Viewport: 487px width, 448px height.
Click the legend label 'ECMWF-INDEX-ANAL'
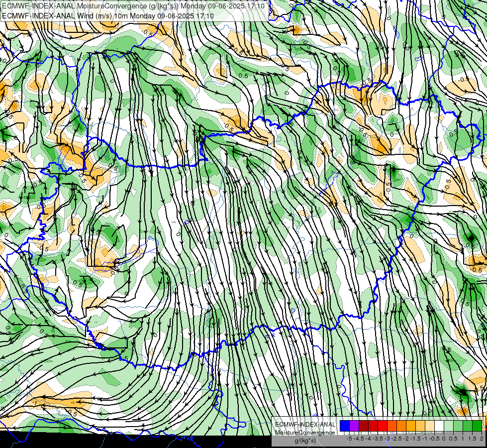pos(305,425)
